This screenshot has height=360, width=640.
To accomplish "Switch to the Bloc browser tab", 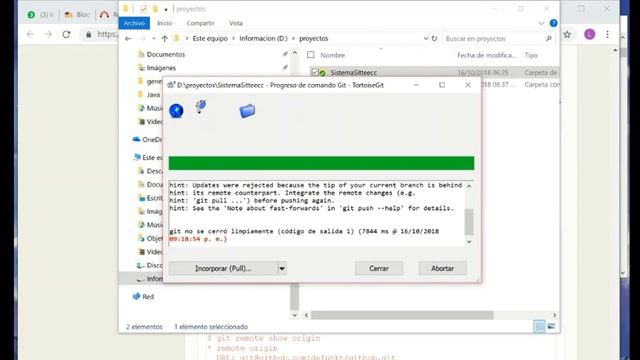I will (78, 15).
